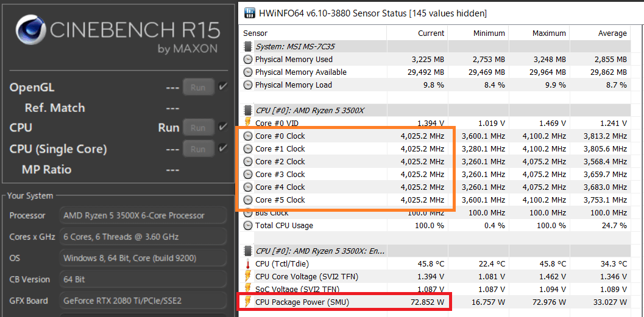This screenshot has height=317, width=644.
Task: Click the CPU Package Power lightning icon
Action: (x=247, y=302)
